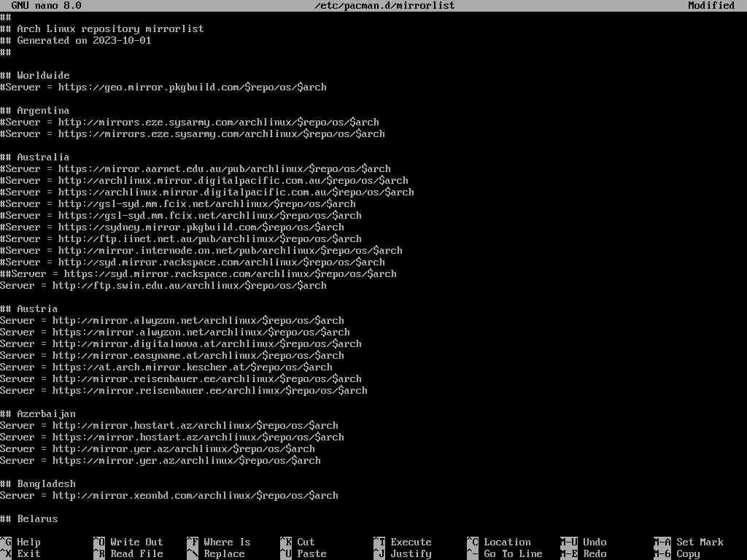Place cursor on Arch Linux repository mirrorlist line

[102, 28]
